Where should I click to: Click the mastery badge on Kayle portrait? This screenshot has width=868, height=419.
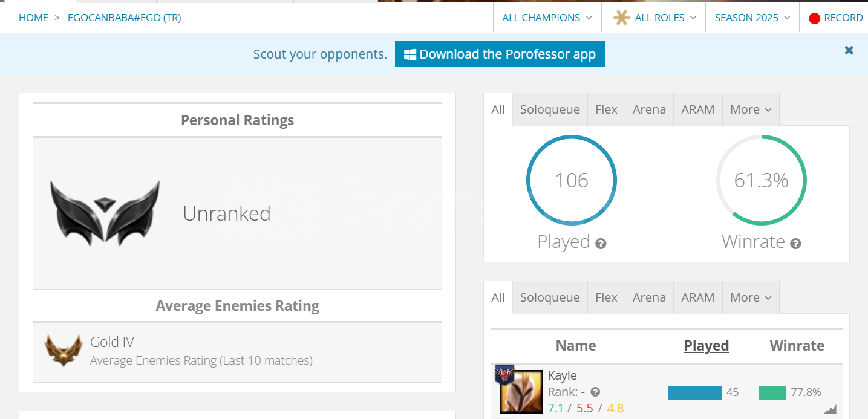click(504, 374)
